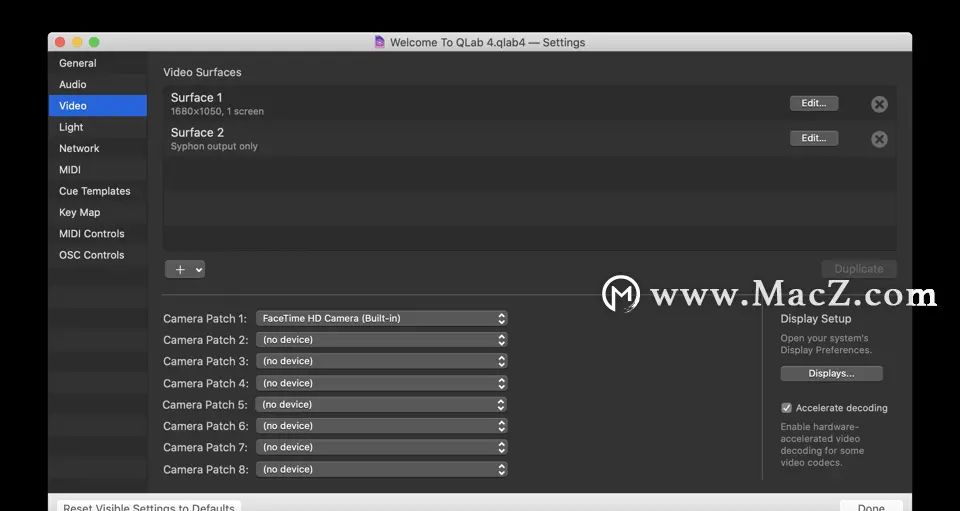Switch to Network settings
Image resolution: width=960 pixels, height=511 pixels.
98,148
